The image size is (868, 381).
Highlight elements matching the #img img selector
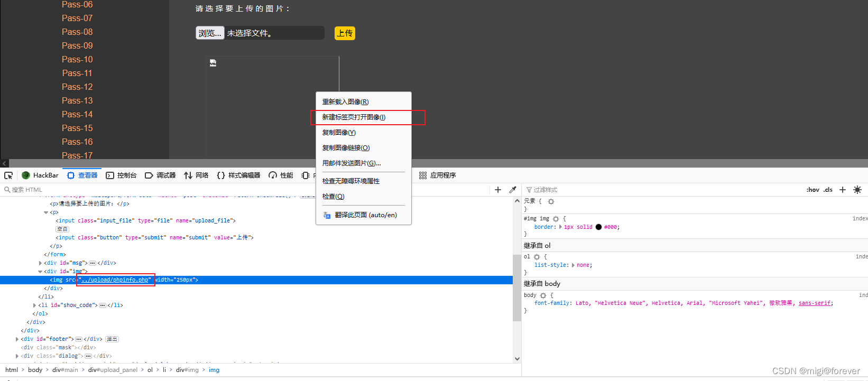(x=556, y=219)
